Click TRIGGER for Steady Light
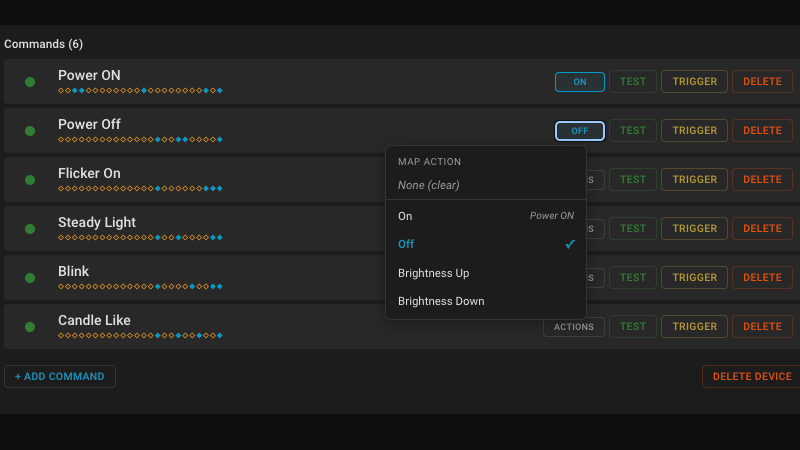The image size is (800, 450). (694, 229)
